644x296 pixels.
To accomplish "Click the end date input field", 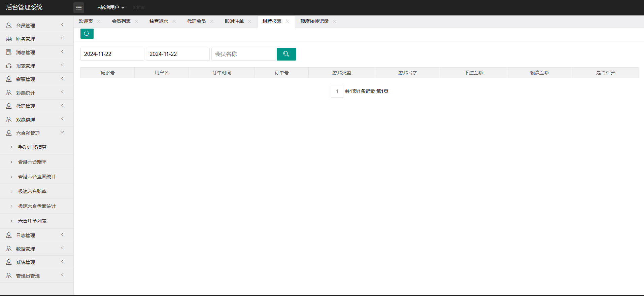I will click(x=178, y=54).
